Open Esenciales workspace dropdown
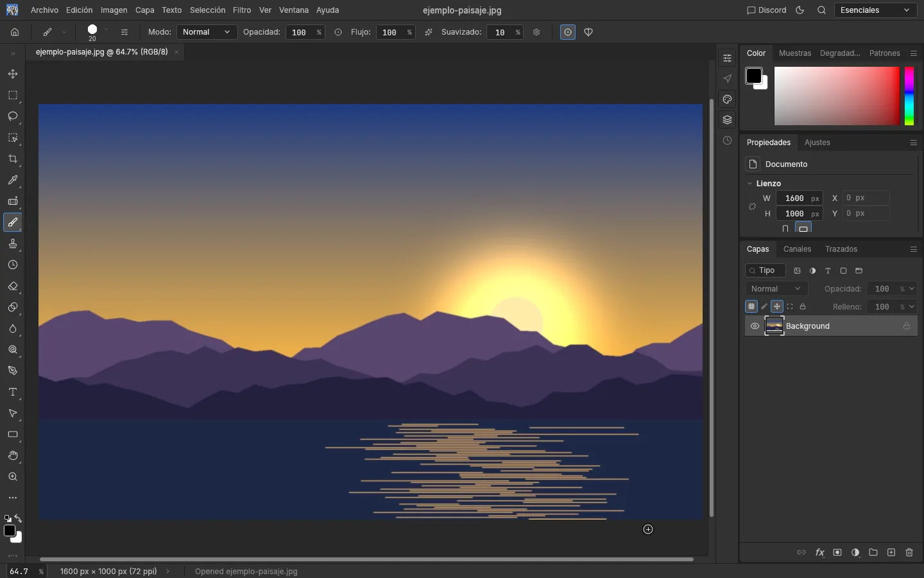This screenshot has height=578, width=924. pos(875,10)
